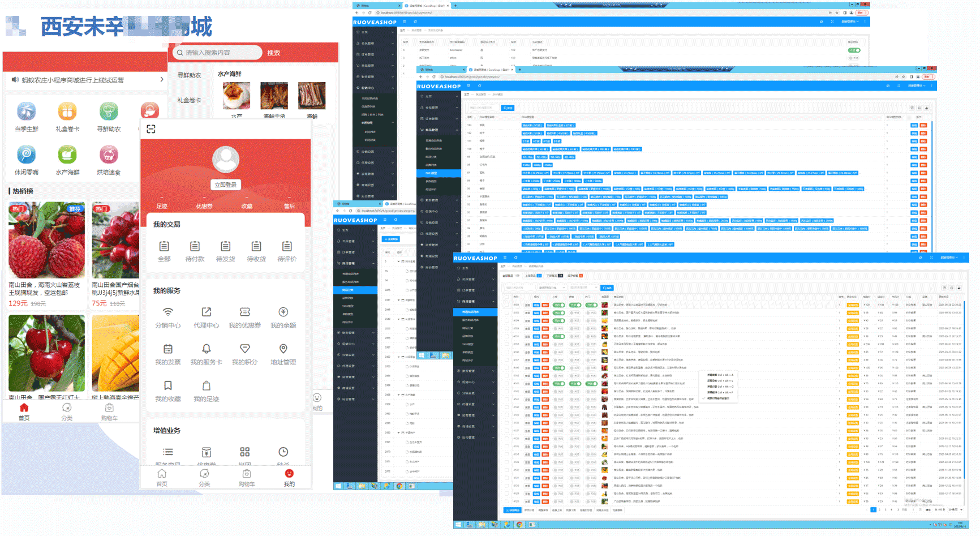Image resolution: width=980 pixels, height=536 pixels.
Task: Click Chrome icon in bottom-right window taskbar
Action: tap(519, 525)
